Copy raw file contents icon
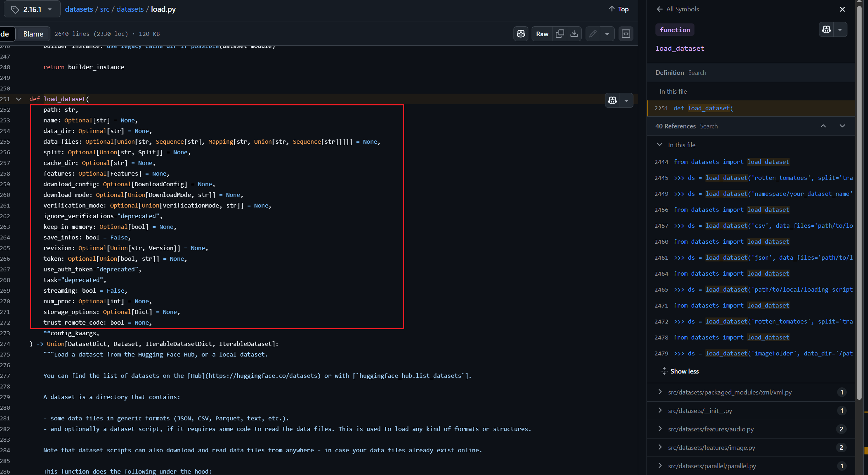Viewport: 868px width, 475px height. click(x=560, y=34)
